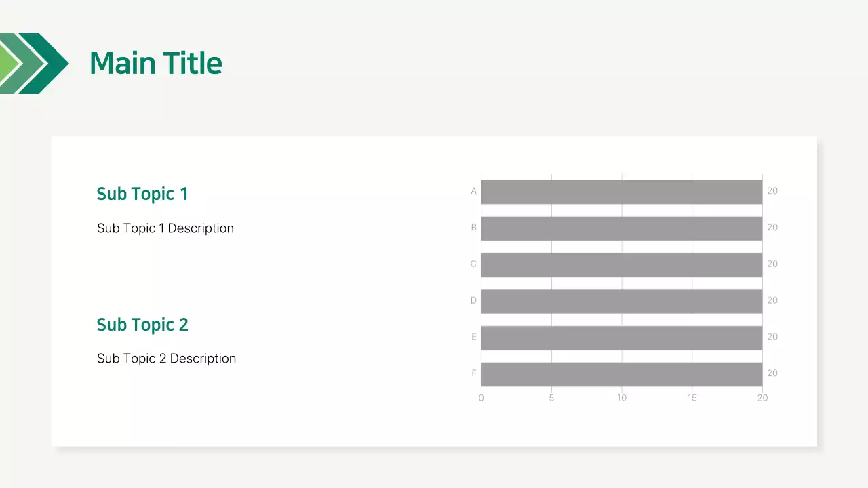
Task: Click the gray bar for category A
Action: point(621,192)
